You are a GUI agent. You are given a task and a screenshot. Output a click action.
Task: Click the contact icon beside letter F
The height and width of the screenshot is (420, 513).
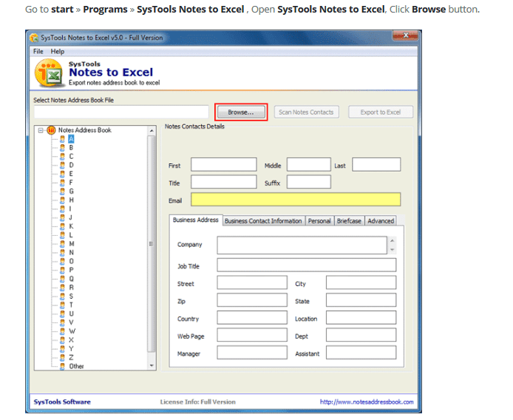(x=62, y=183)
